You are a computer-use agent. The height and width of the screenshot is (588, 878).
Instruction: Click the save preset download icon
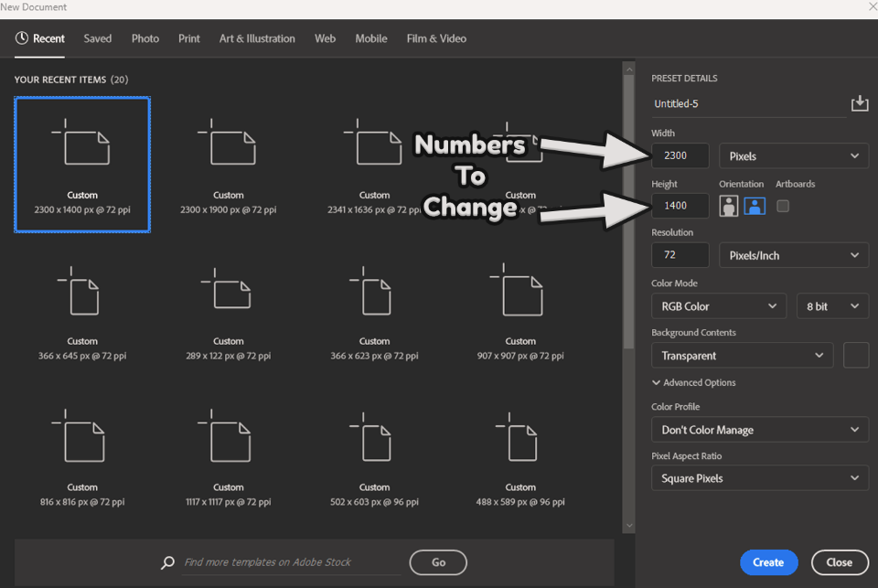860,103
